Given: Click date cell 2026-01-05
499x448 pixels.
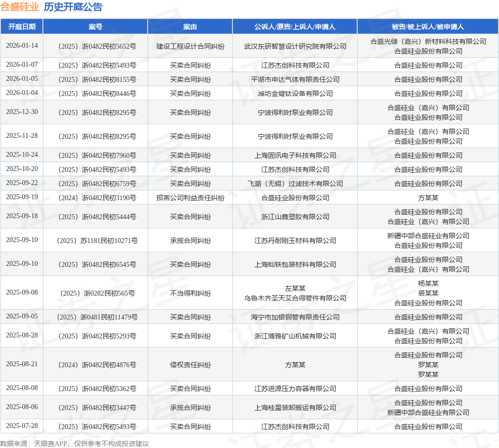Looking at the screenshot, I should pyautogui.click(x=21, y=78).
